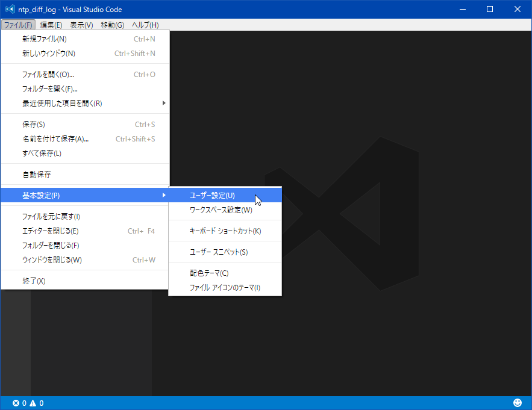Select ウィンドウを閉じる(W) menu item
Screen dimensions: 532x410
(x=85, y=259)
